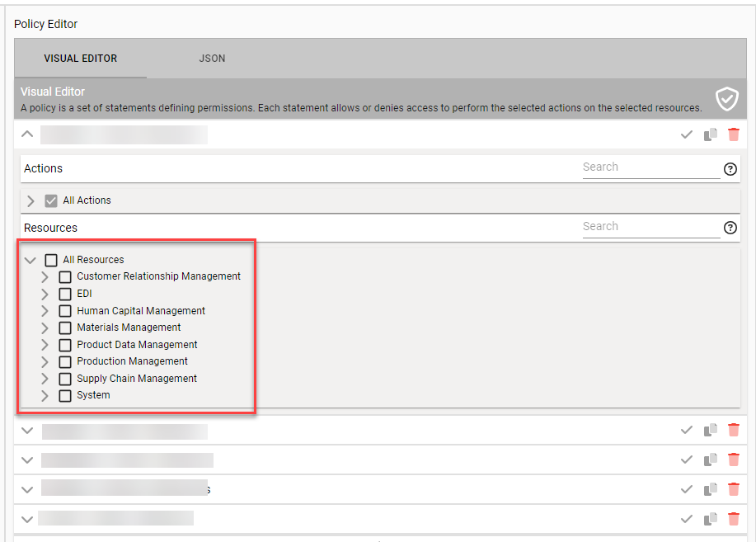Select the Visual Editor tab
The image size is (756, 542).
(x=80, y=59)
